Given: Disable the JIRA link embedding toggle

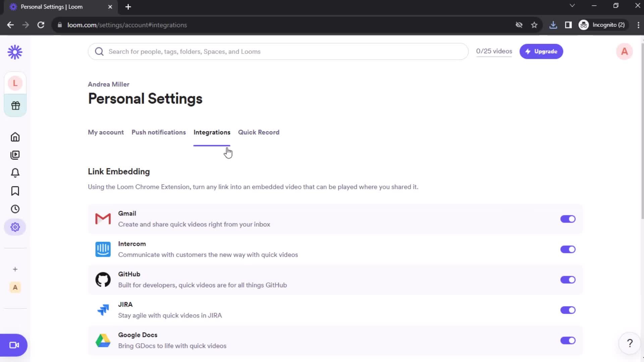Looking at the screenshot, I should pyautogui.click(x=568, y=310).
